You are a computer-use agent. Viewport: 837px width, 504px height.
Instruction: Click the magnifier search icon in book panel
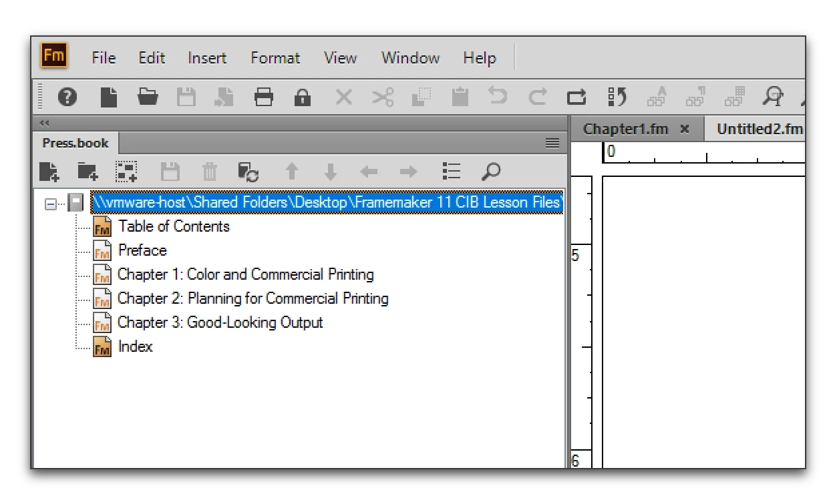[x=490, y=172]
